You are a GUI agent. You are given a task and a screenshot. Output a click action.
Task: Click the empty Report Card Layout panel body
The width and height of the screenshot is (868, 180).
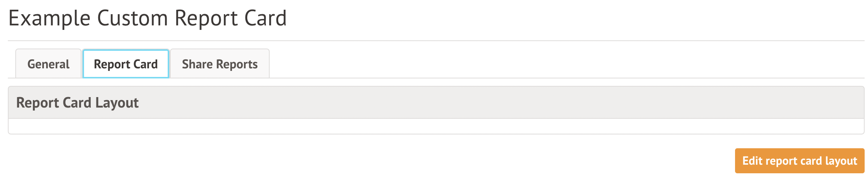pyautogui.click(x=436, y=126)
